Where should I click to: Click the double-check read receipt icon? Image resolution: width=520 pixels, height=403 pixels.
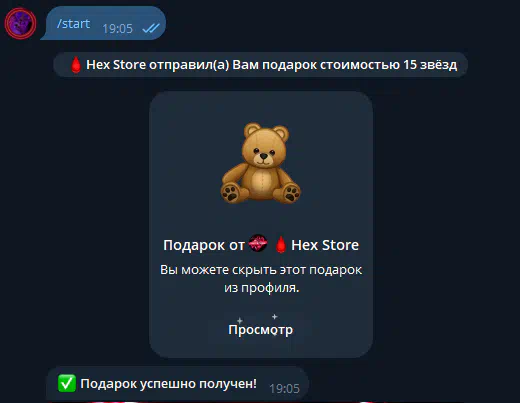click(151, 28)
